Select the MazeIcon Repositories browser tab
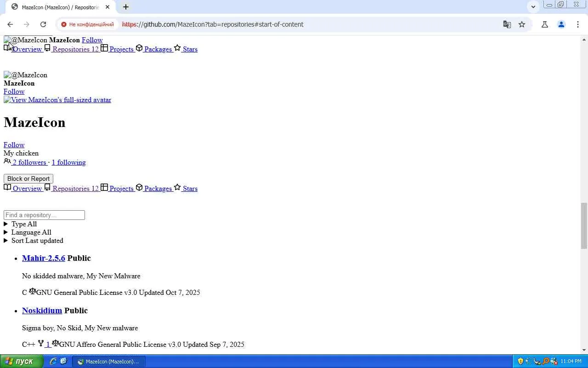Viewport: 588px width, 368px height. (x=60, y=7)
